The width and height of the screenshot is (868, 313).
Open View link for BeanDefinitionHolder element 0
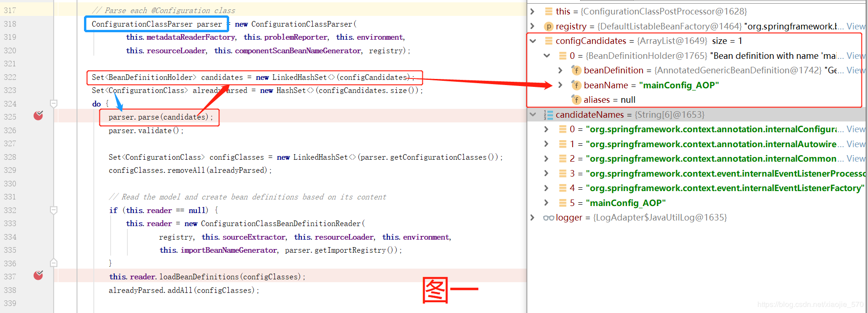point(856,56)
